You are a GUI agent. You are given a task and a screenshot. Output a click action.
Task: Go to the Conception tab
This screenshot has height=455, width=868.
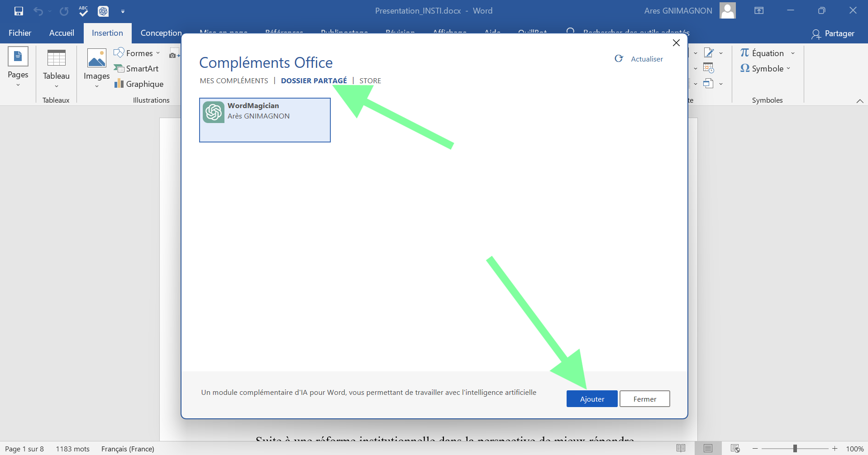161,33
